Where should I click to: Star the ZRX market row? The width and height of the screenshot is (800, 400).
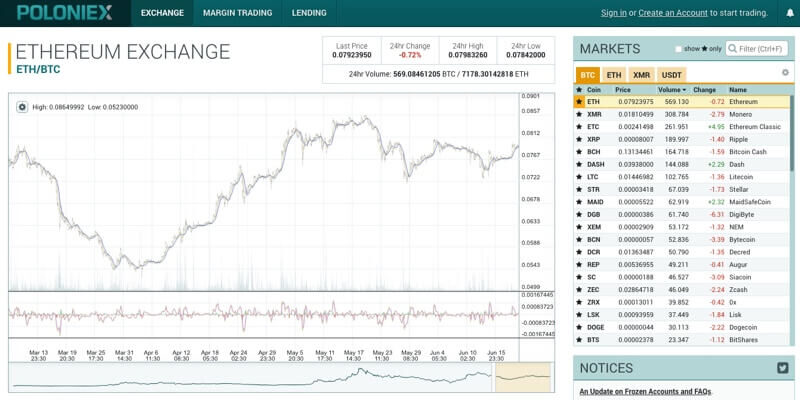tap(579, 302)
